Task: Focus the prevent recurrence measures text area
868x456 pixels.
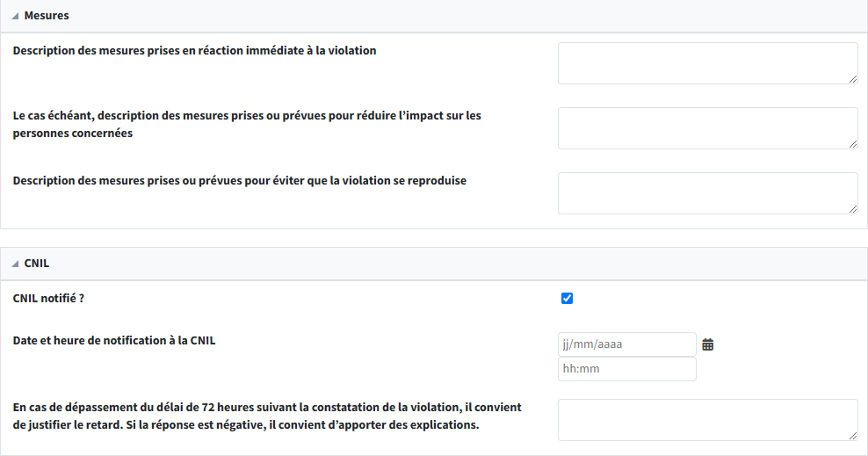Action: (707, 193)
